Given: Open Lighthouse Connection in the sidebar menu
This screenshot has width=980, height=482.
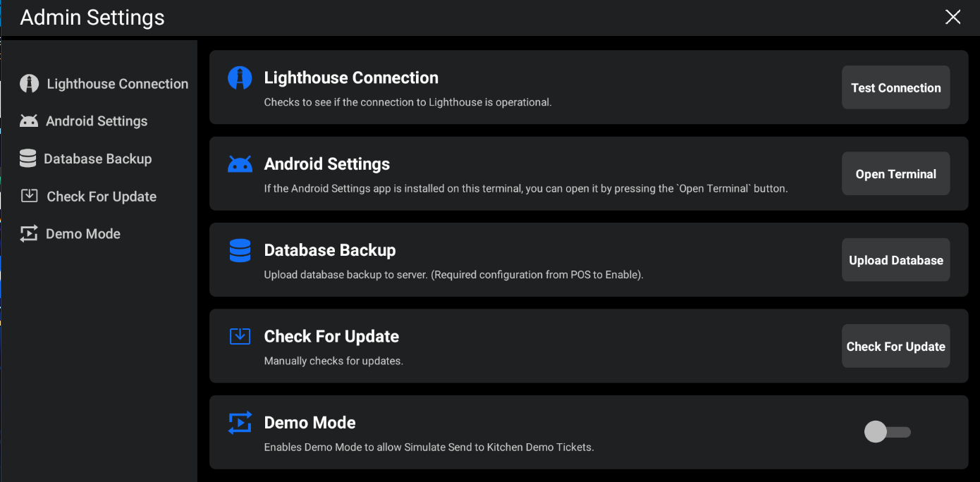Looking at the screenshot, I should [117, 84].
